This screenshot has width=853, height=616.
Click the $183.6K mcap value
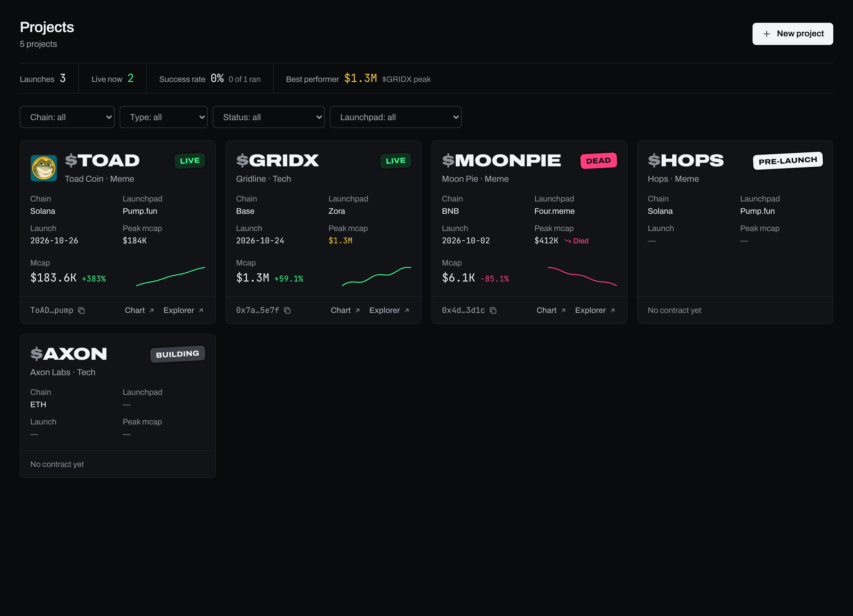53,278
